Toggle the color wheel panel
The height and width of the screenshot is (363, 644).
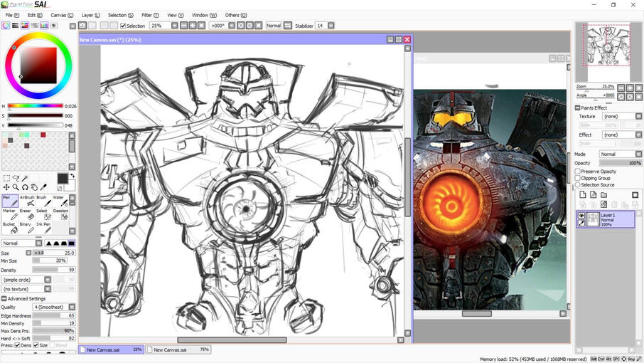(6, 26)
